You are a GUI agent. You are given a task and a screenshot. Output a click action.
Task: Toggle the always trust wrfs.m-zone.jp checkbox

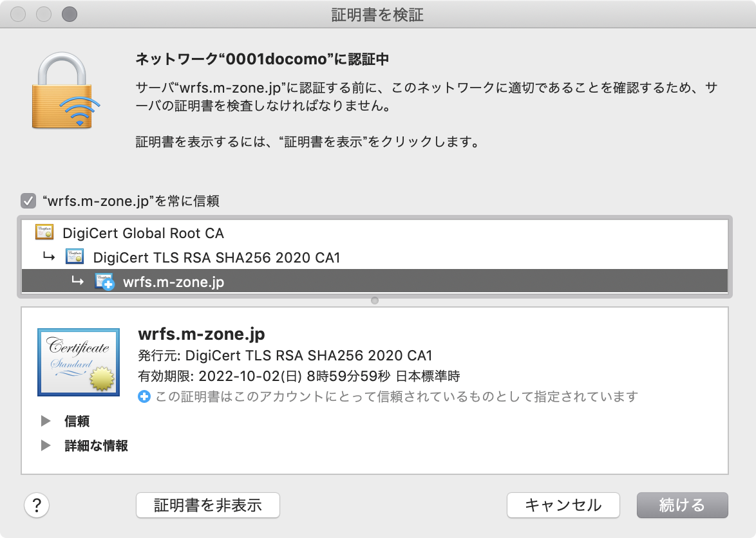[x=28, y=200]
